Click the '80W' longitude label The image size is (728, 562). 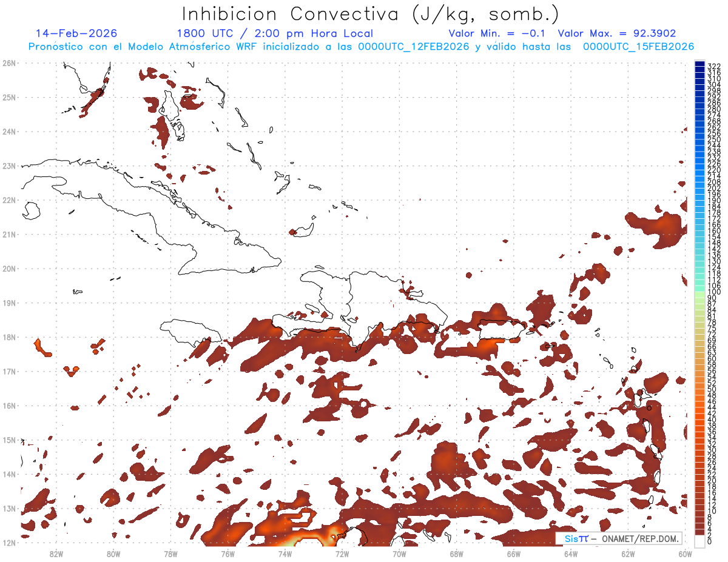click(113, 554)
